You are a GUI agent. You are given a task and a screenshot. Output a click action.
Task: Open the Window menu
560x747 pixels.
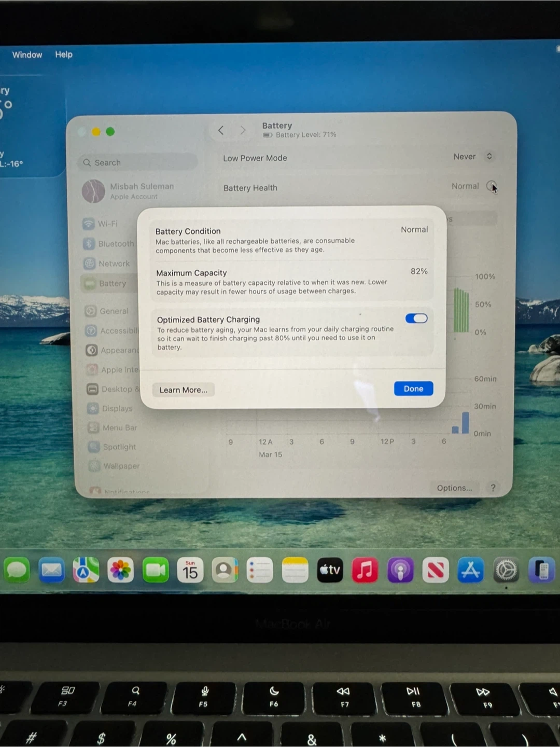tap(27, 54)
